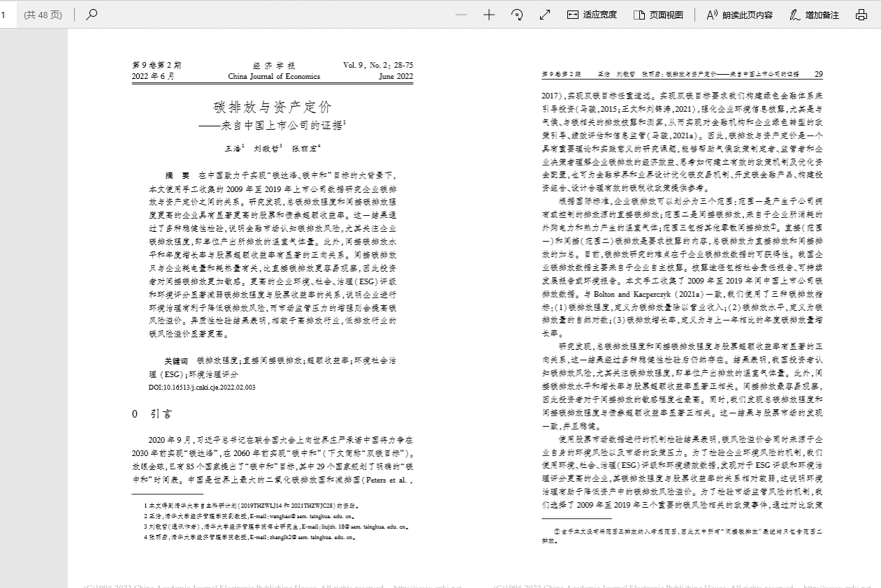The image size is (881, 588).
Task: Zoom out with the minus button
Action: [461, 15]
